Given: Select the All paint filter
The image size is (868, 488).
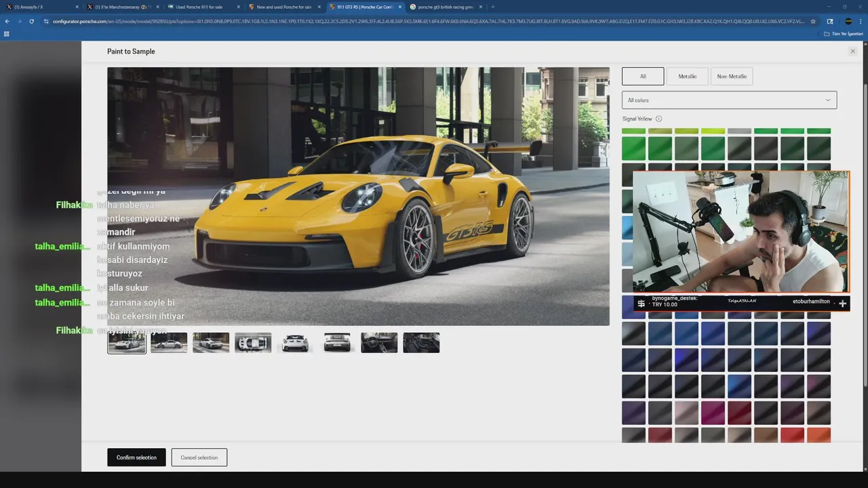Looking at the screenshot, I should [643, 77].
